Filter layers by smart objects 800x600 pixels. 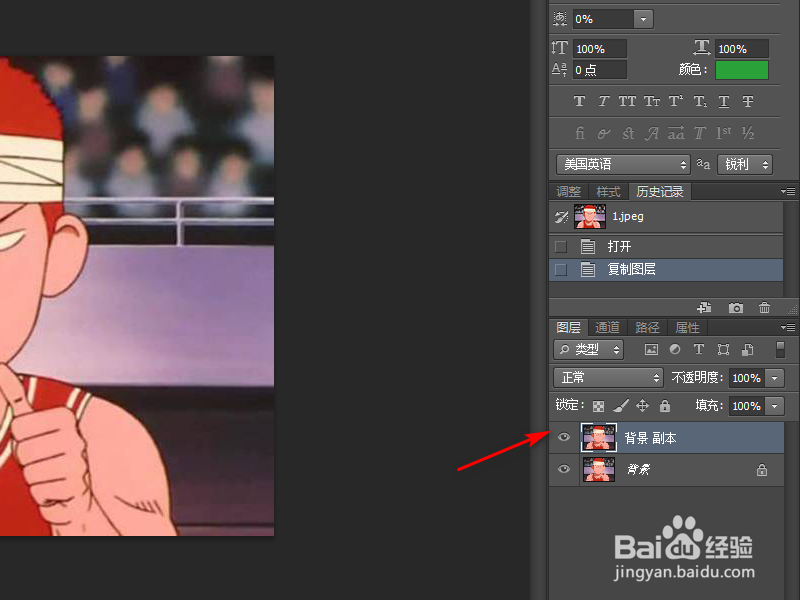pyautogui.click(x=747, y=349)
